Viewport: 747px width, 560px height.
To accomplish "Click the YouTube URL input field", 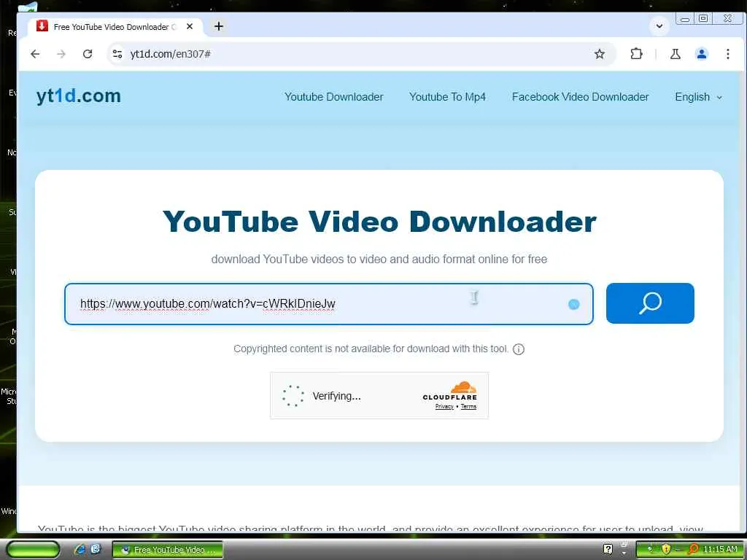I will 329,304.
